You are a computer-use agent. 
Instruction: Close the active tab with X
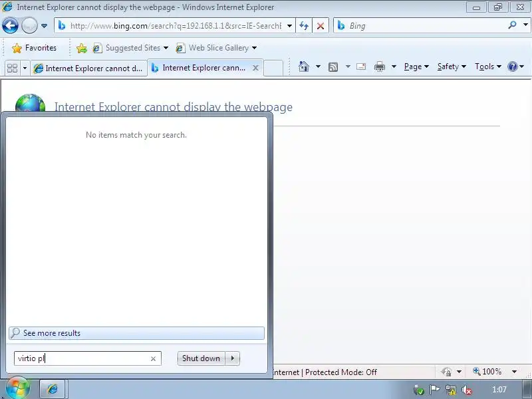[255, 68]
